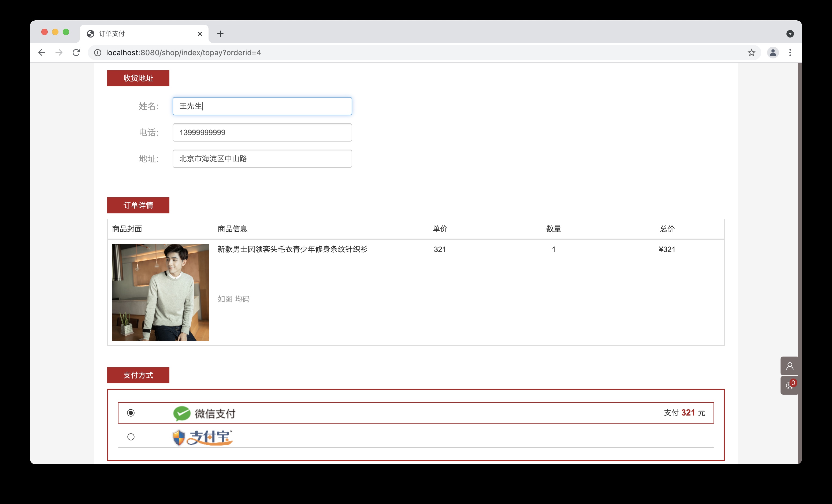Click the page vertical scrollbar
This screenshot has height=504, width=832.
pyautogui.click(x=800, y=264)
